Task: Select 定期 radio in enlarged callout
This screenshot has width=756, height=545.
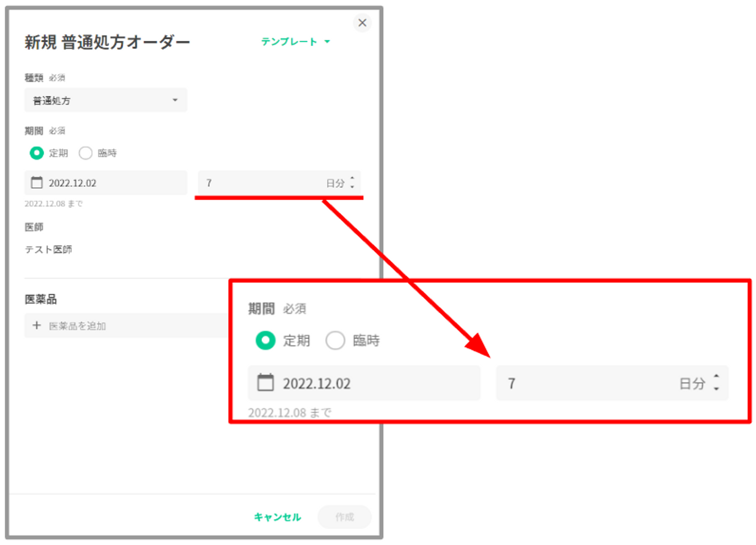Action: tap(265, 340)
